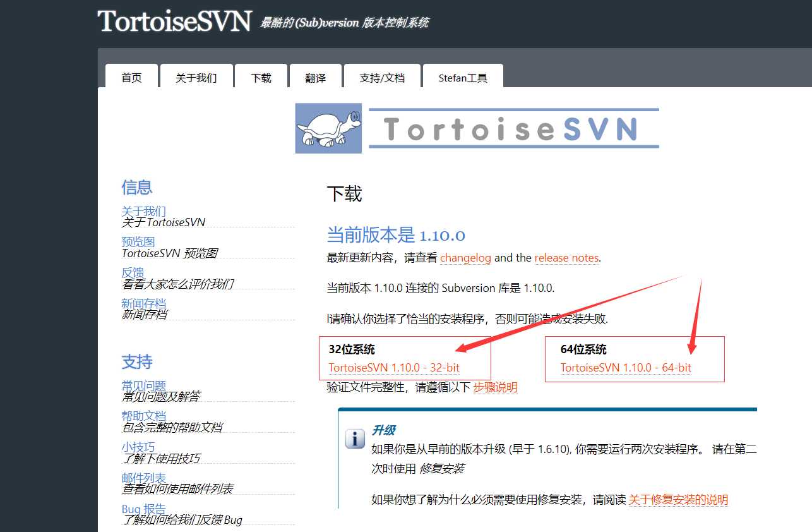Viewport: 812px width, 532px height.
Task: Click the 看看大家怎么评价我们 description text
Action: click(x=177, y=284)
